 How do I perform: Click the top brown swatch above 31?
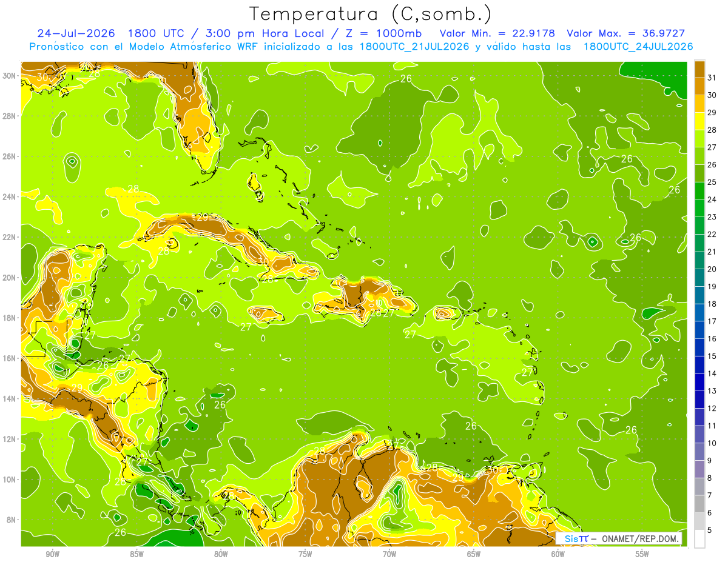point(699,69)
